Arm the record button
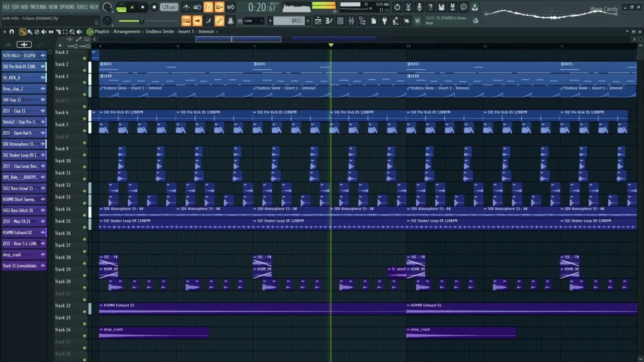644x362 pixels. 154,7
